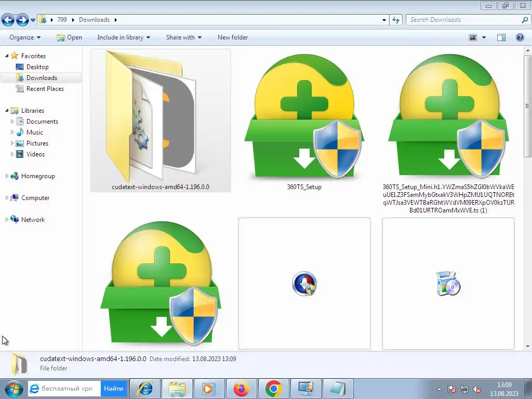Open Windows Explorer taskbar icon
Screen dimensions: 532x399
(177, 389)
